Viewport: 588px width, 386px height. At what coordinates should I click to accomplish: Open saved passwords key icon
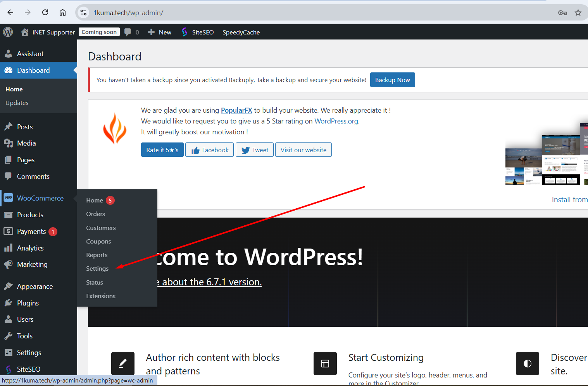pyautogui.click(x=562, y=13)
